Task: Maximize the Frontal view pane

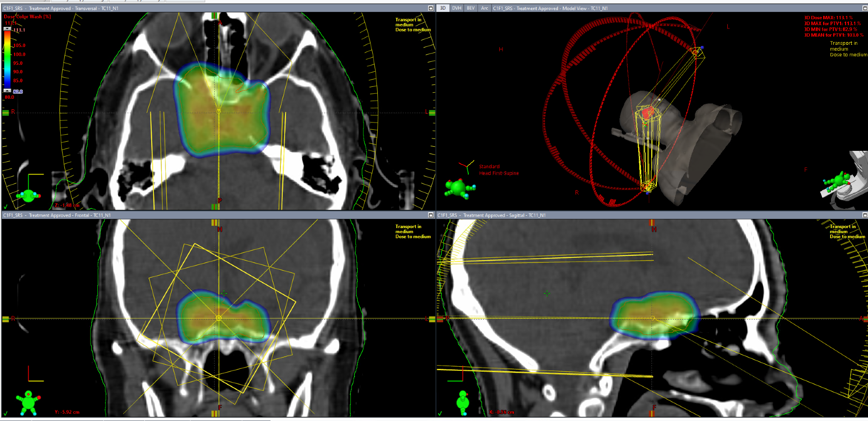Action: click(x=430, y=215)
